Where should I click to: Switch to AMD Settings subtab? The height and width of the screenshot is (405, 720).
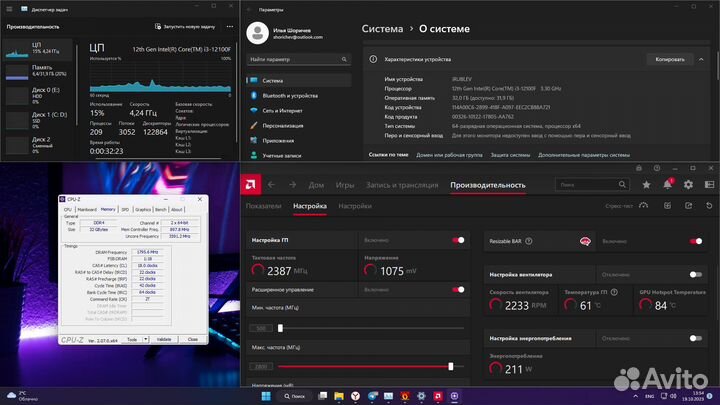pos(355,206)
